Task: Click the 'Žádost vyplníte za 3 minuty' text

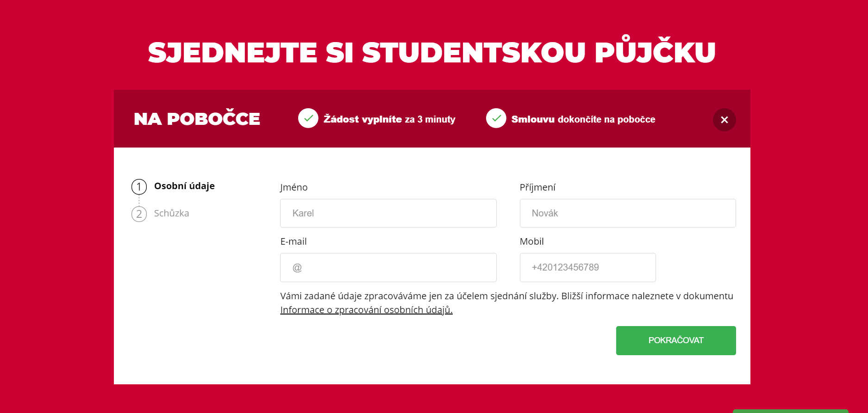Action: (x=390, y=119)
